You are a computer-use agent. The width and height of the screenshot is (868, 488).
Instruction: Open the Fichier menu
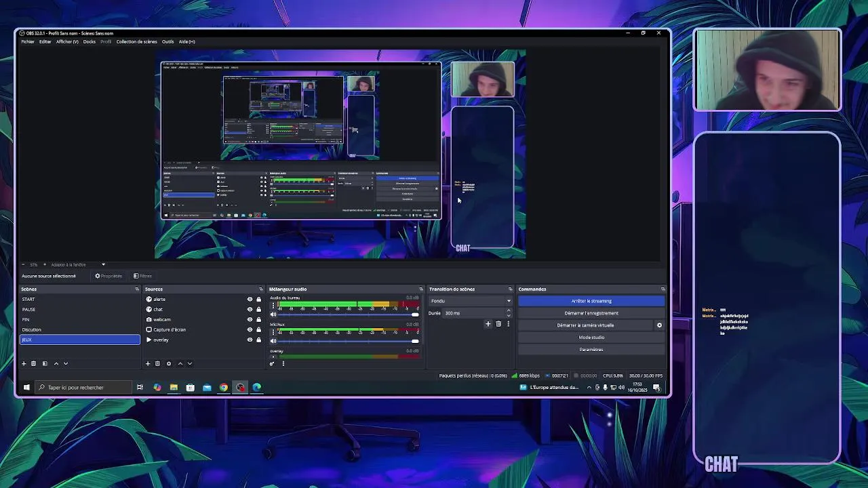click(28, 42)
